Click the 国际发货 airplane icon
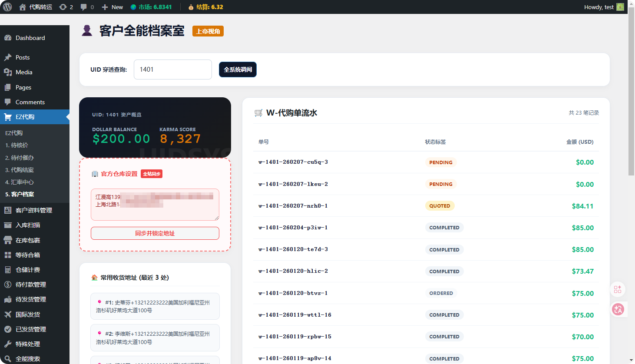 [x=8, y=314]
